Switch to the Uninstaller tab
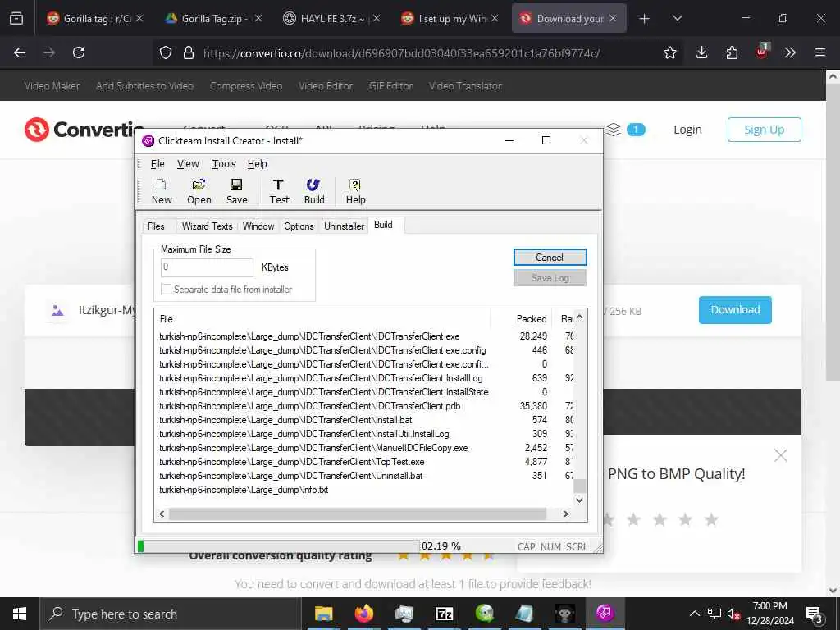Image resolution: width=840 pixels, height=630 pixels. click(344, 226)
